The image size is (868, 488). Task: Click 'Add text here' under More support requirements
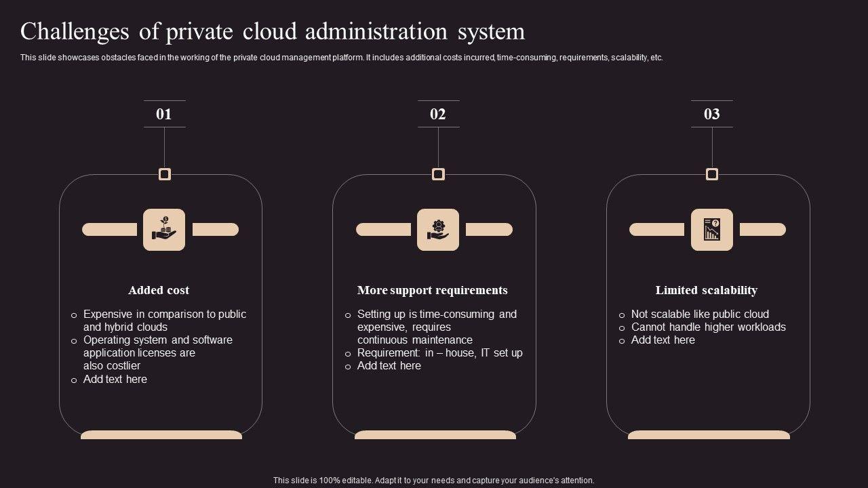(389, 365)
